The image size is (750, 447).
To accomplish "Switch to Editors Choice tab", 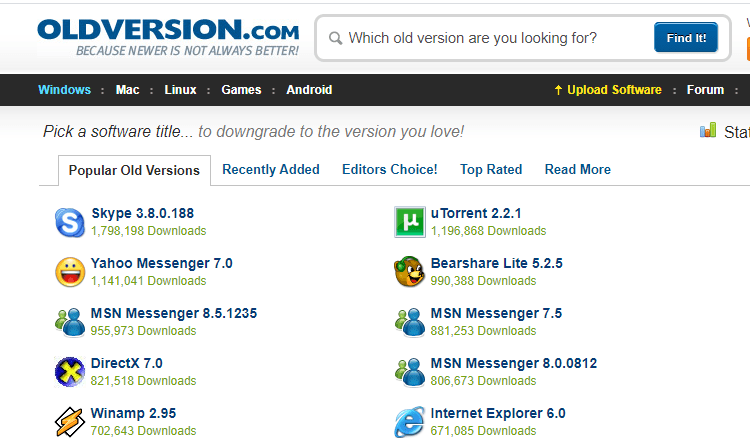I will [x=389, y=170].
